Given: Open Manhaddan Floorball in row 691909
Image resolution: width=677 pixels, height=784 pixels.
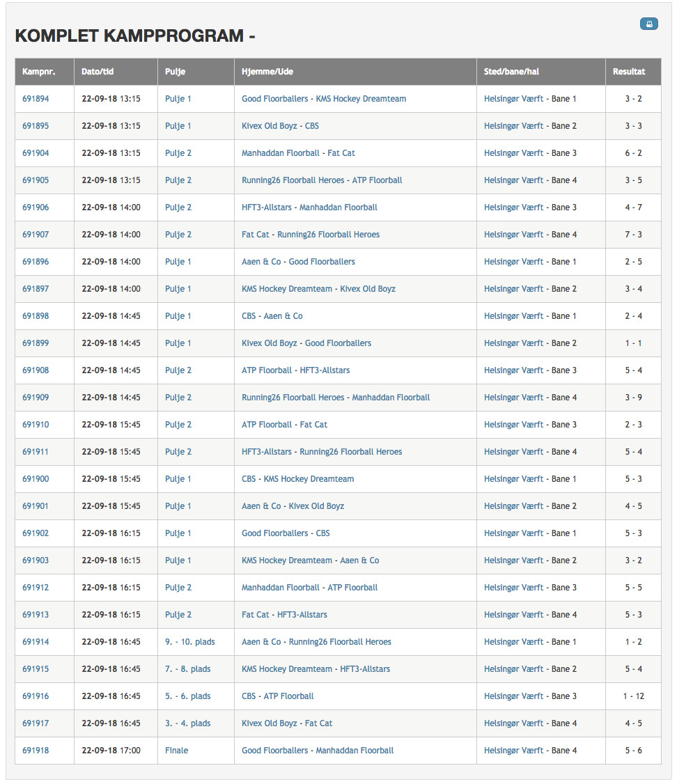Looking at the screenshot, I should coord(391,398).
